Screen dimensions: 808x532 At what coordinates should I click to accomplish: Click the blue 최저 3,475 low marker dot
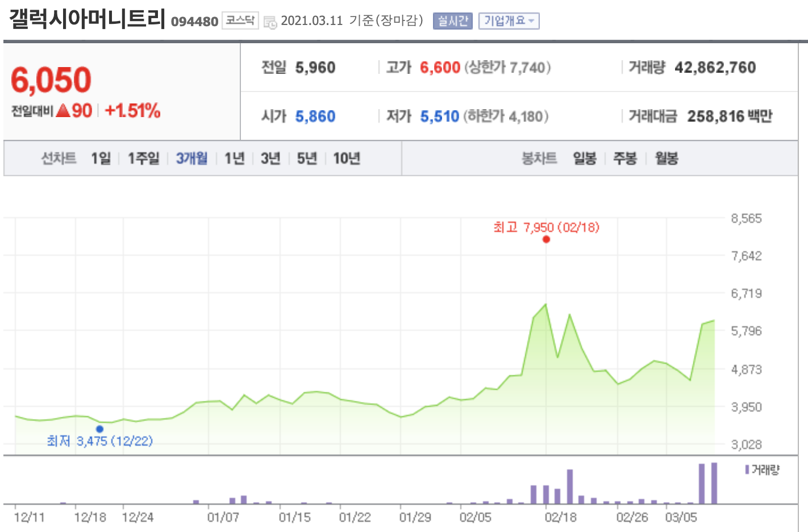click(x=100, y=429)
